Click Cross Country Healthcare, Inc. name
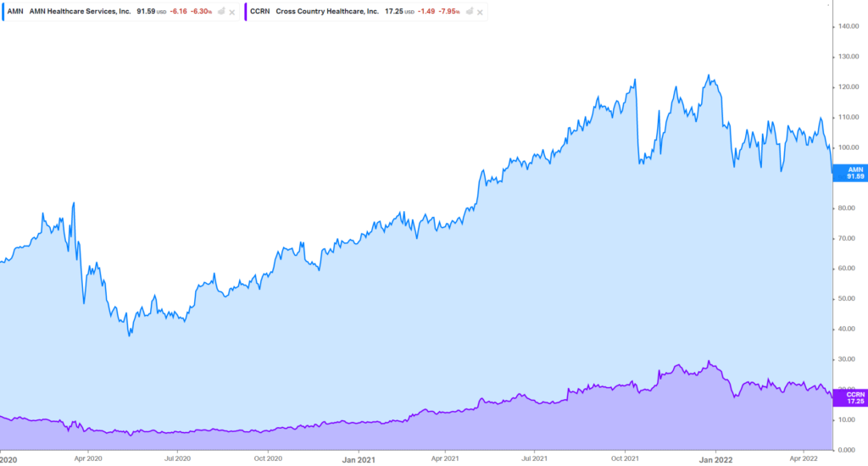Image resolution: width=868 pixels, height=466 pixels. (x=327, y=11)
